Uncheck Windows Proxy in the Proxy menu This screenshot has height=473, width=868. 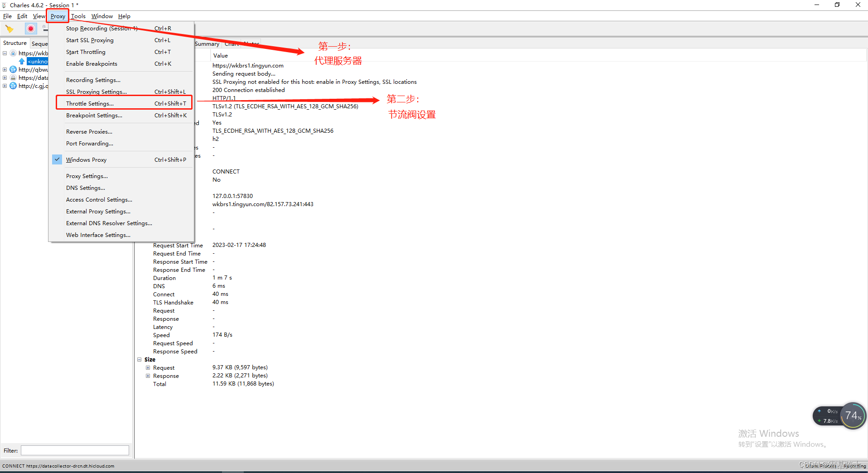tap(86, 159)
